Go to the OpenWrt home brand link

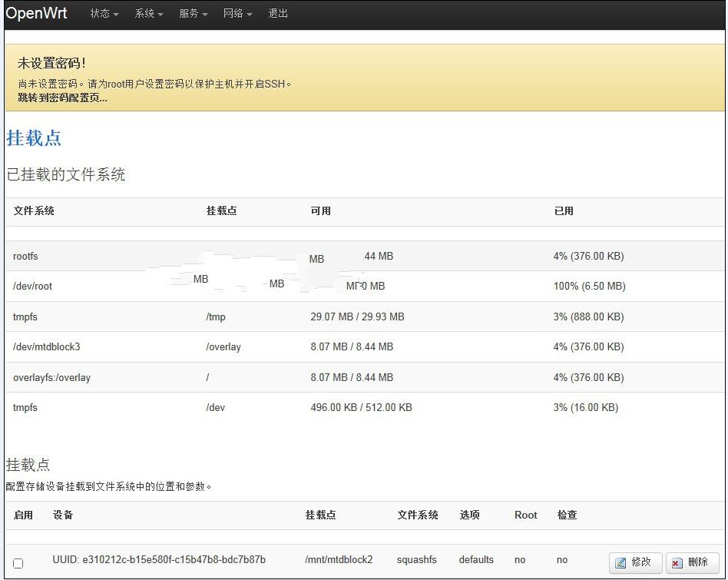click(36, 14)
